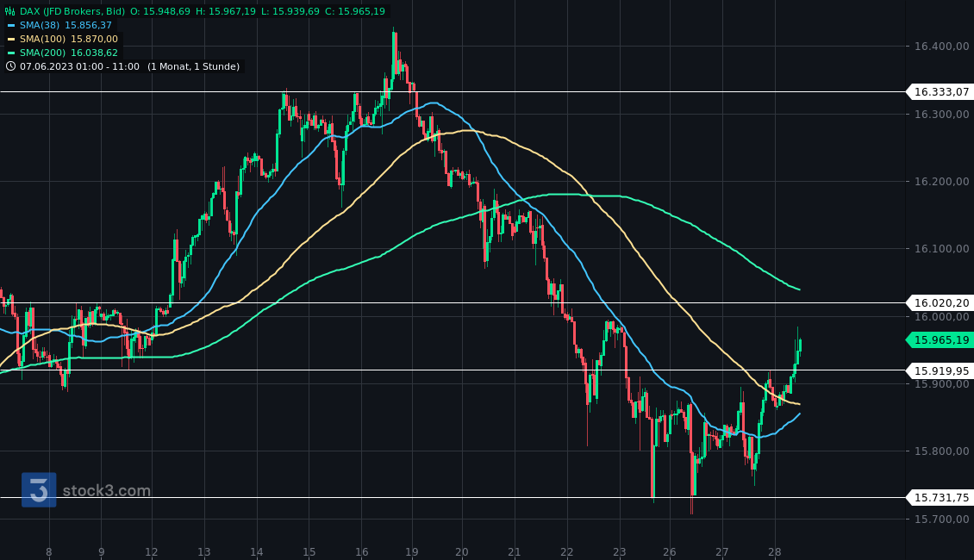Click the candlestick icon beside DAX symbol
The height and width of the screenshot is (560, 974).
(8, 11)
